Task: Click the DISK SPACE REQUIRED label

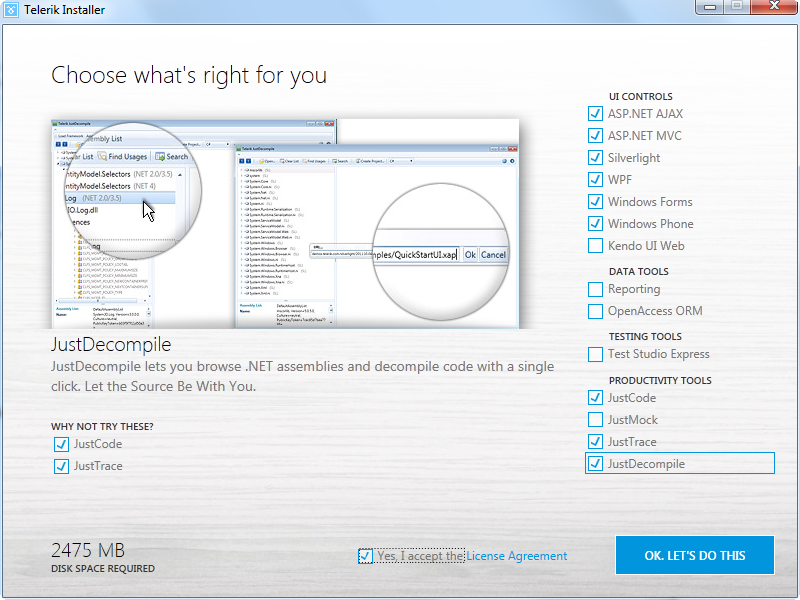Action: tap(103, 568)
